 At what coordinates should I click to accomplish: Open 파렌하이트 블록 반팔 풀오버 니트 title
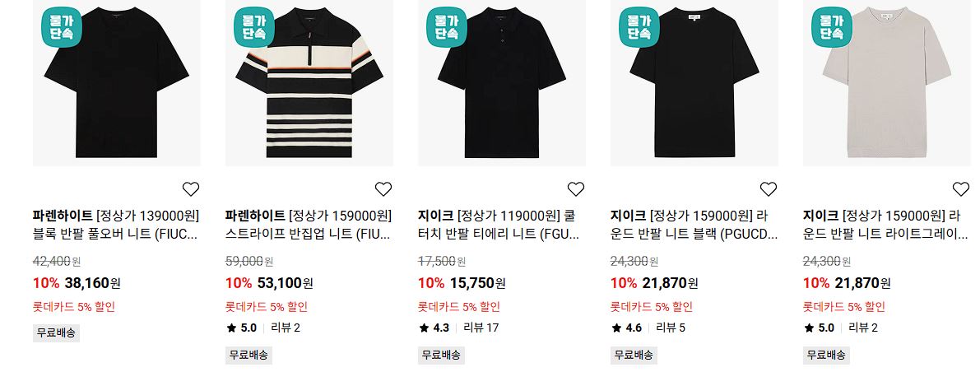click(x=116, y=225)
